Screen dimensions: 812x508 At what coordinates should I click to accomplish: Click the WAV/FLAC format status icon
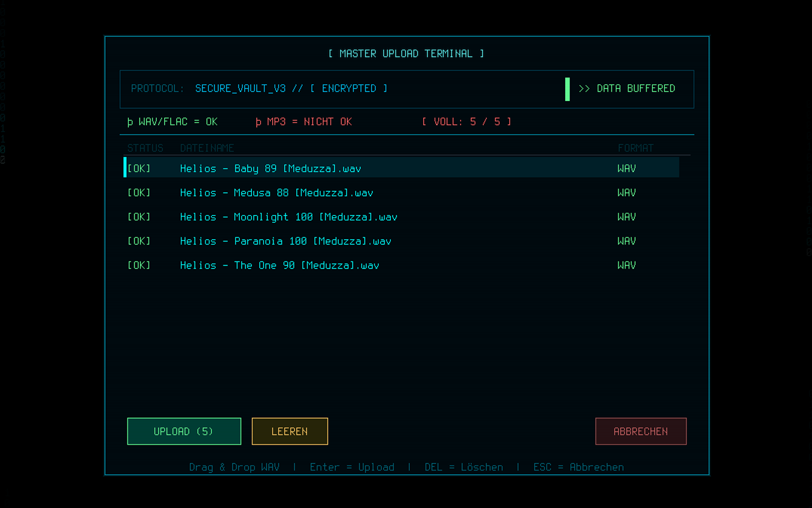(x=129, y=121)
